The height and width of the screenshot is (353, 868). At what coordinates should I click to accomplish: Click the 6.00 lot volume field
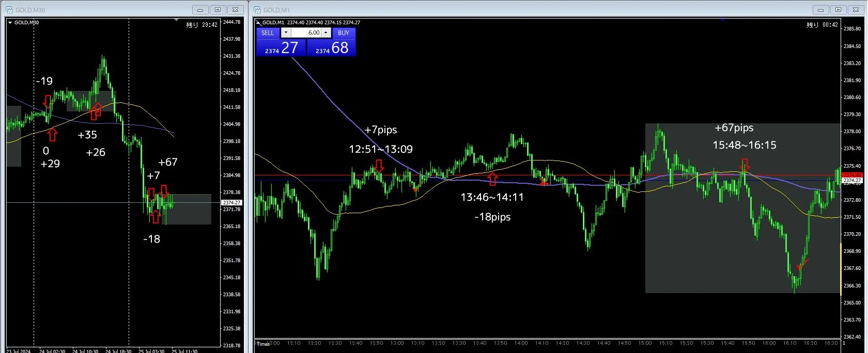tap(306, 33)
